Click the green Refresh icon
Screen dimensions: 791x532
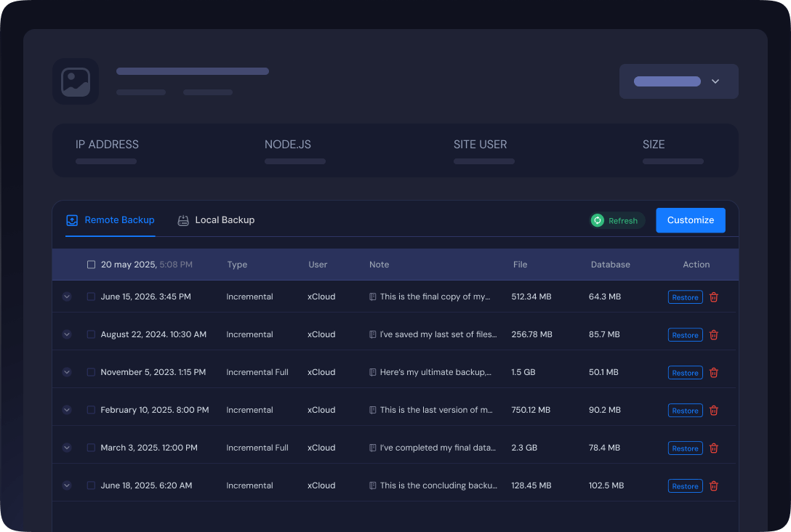[598, 220]
